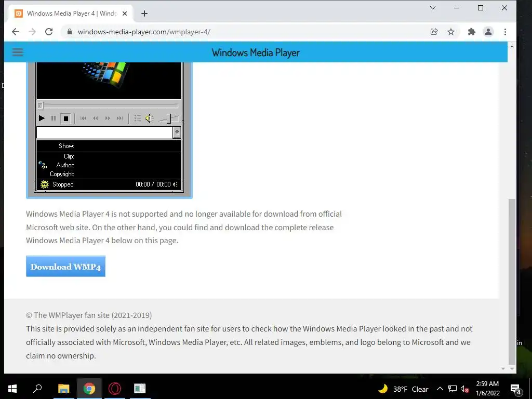
Task: Click Download WMP4 button
Action: pyautogui.click(x=66, y=267)
